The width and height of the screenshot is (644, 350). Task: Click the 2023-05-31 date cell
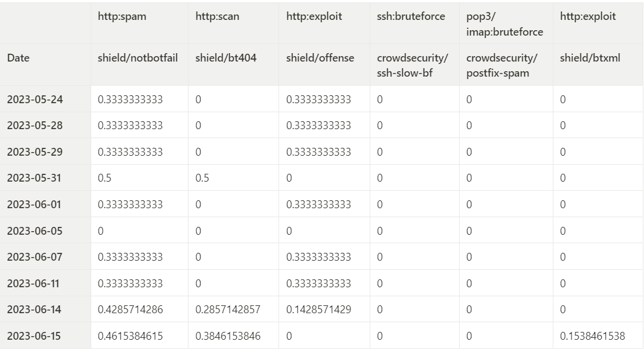(35, 178)
